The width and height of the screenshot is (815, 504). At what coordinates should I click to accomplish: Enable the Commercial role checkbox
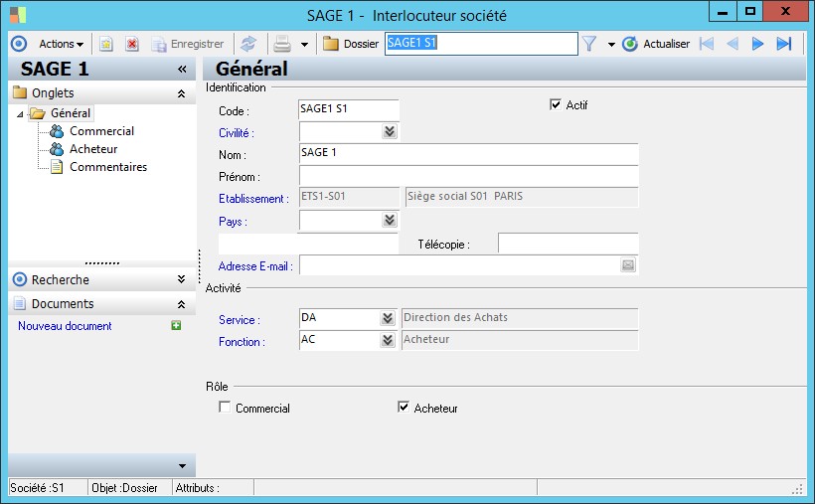click(x=225, y=408)
